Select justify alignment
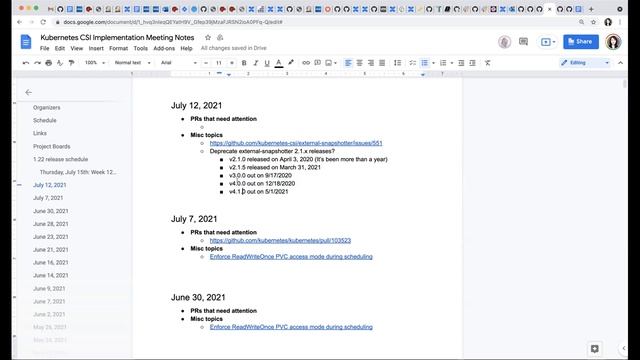The image size is (640, 360). pos(382,63)
